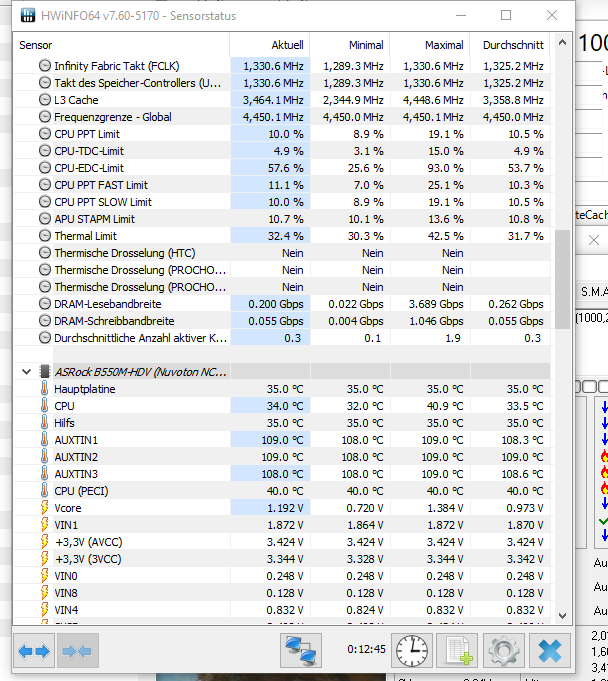608x681 pixels.
Task: Click the Durchschnitt column header
Action: pos(510,45)
